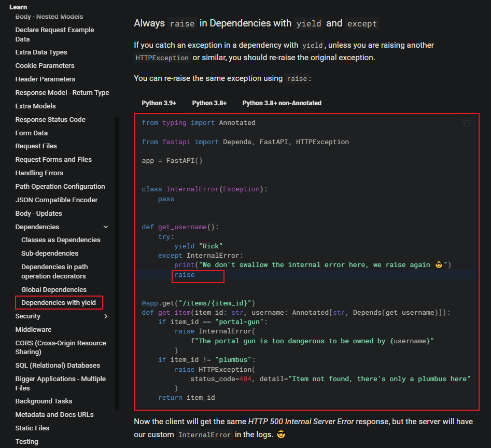Image resolution: width=491 pixels, height=448 pixels.
Task: Open Request Files page
Action: pos(36,146)
